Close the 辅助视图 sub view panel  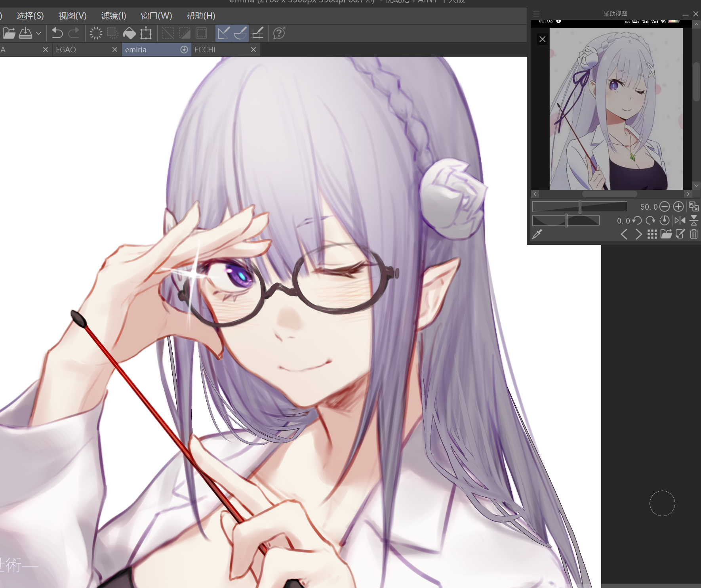coord(695,14)
